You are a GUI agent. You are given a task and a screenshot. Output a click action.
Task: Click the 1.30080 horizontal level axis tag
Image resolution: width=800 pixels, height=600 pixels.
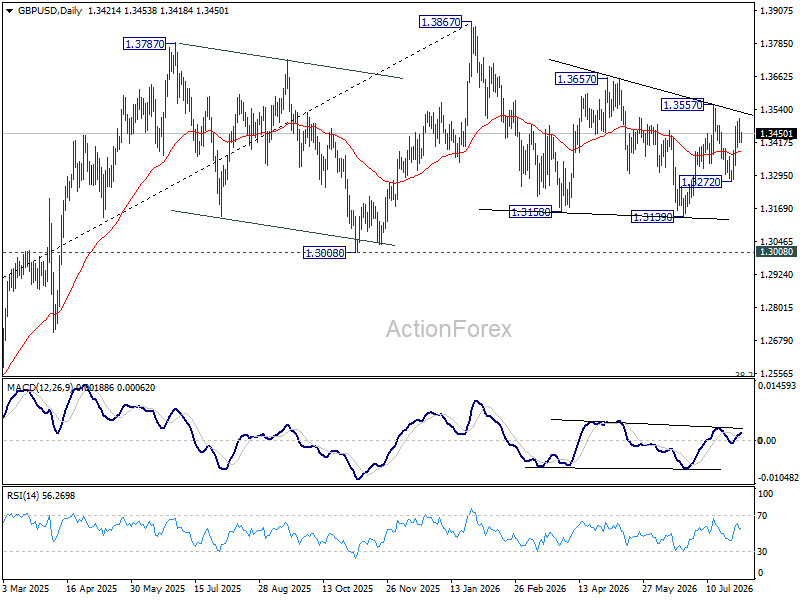click(777, 252)
